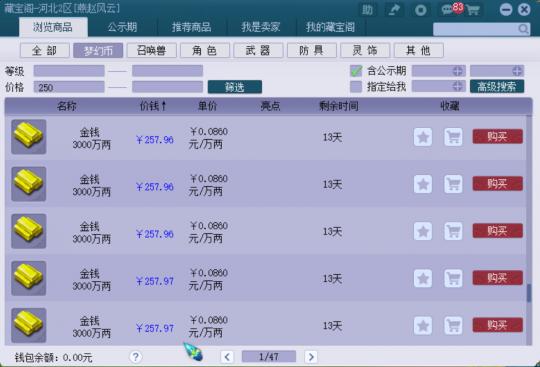
Task: Click the 筛选 filter button
Action: 235,87
